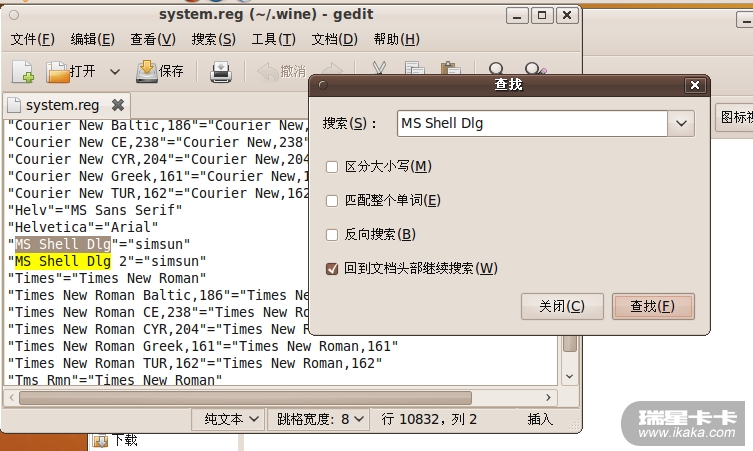Expand the recent files arrow next to 打开

pos(114,72)
